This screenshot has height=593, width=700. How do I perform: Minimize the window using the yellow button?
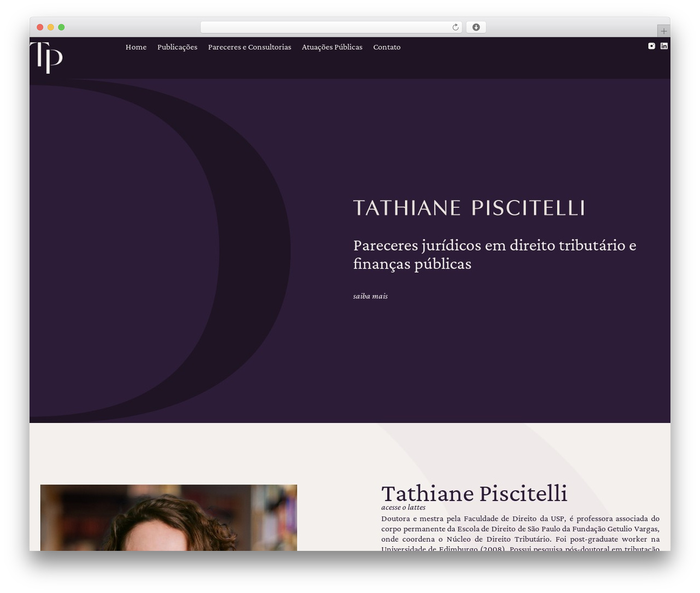click(51, 27)
